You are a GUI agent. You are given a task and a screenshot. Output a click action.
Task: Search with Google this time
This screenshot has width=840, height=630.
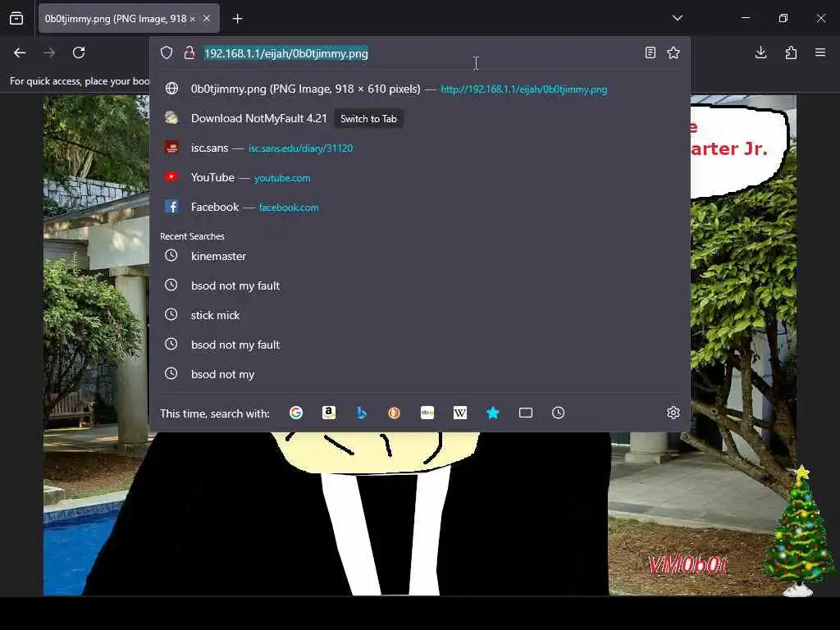pyautogui.click(x=295, y=413)
